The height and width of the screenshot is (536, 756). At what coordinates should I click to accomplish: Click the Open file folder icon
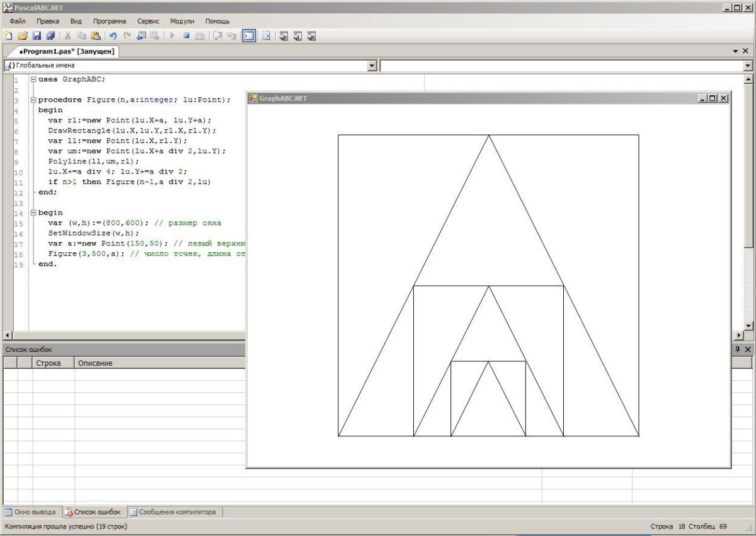click(x=23, y=36)
